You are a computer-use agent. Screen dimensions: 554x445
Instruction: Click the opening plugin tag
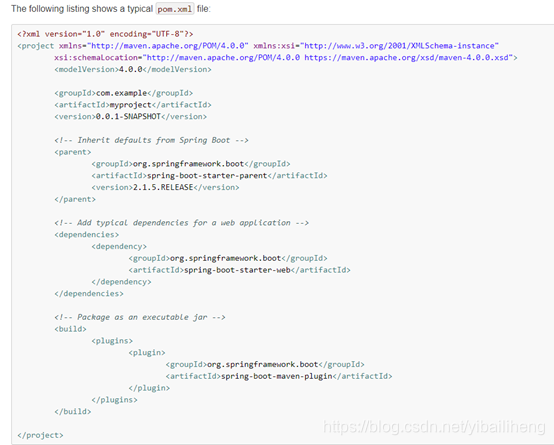click(x=147, y=353)
